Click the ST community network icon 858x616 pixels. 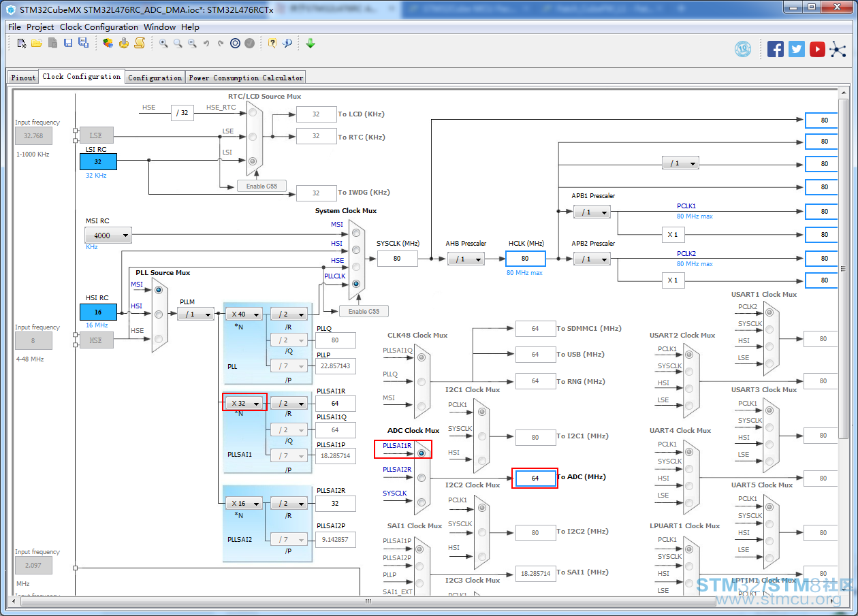pos(838,49)
